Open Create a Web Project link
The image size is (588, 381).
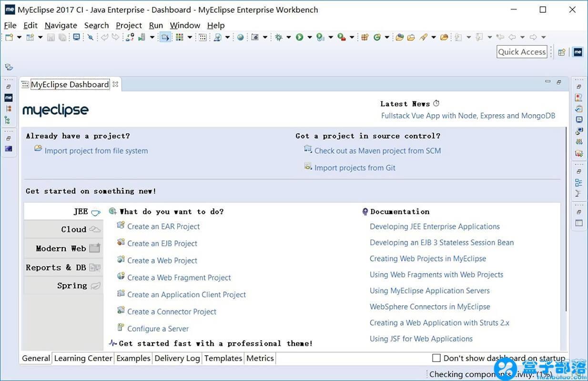point(162,261)
